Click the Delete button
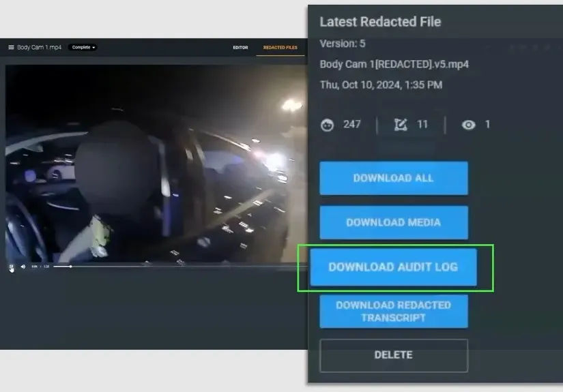 (x=394, y=355)
